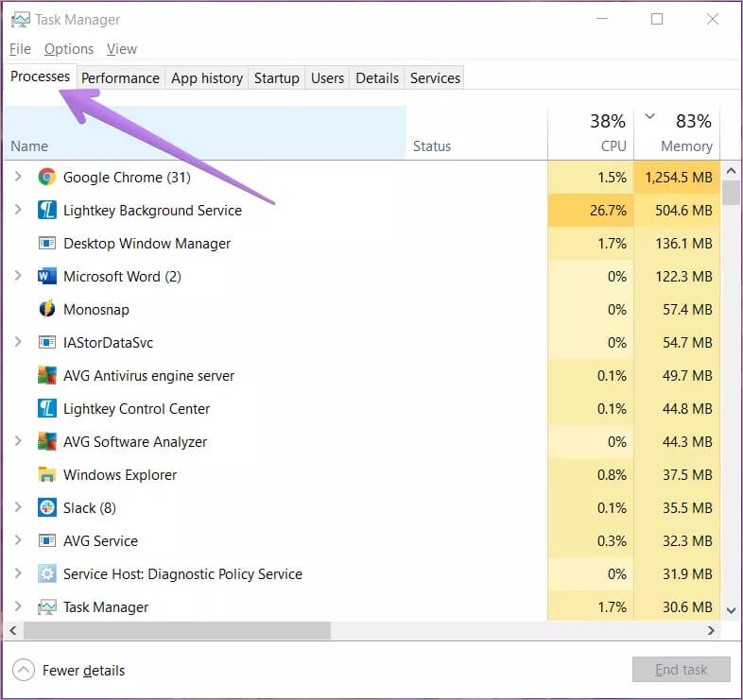Click the Task Manager row icon
Viewport: 743px width, 700px height.
click(47, 606)
